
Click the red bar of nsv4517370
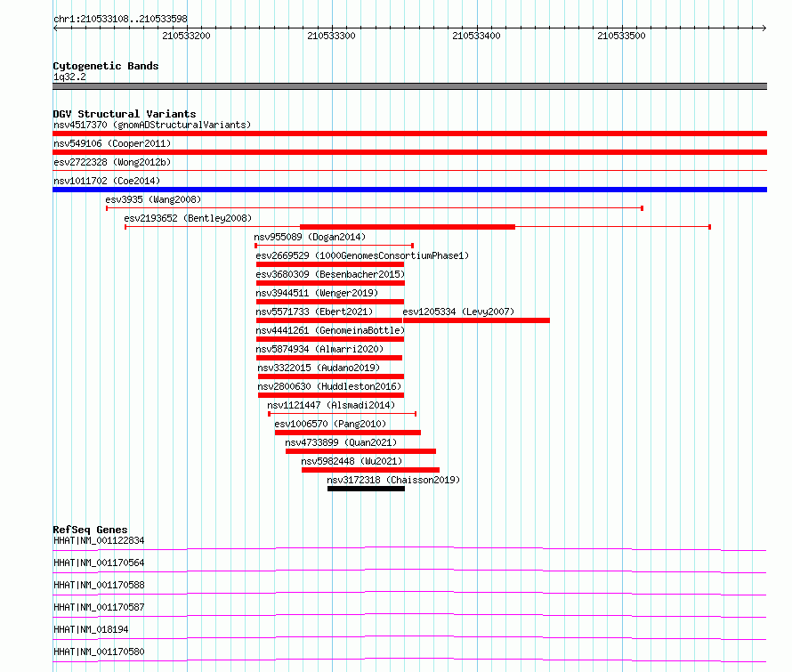[x=409, y=134]
